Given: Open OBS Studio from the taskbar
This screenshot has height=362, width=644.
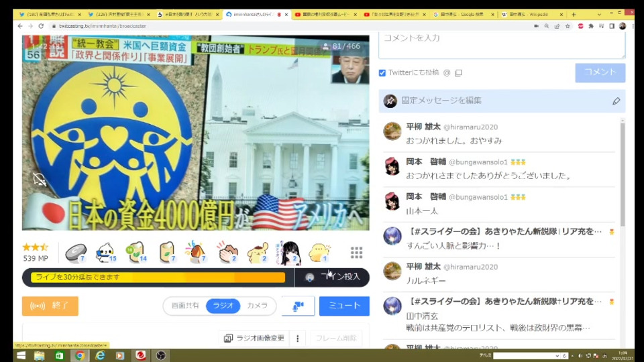Looking at the screenshot, I should (160, 355).
